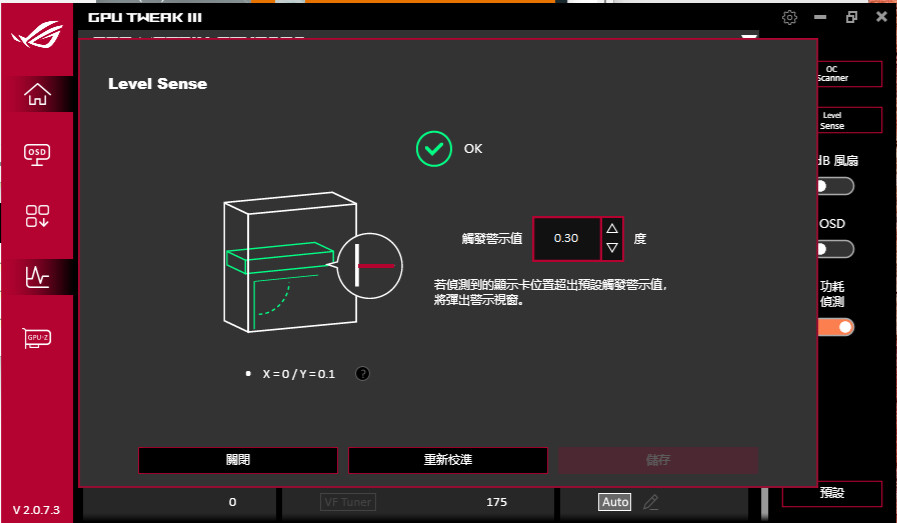Click the 0.30 trigger value input field
Screen dimensions: 897x523
[x=566, y=238]
